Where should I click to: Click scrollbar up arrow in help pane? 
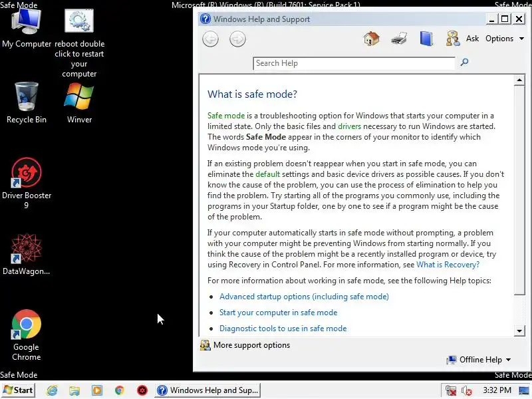pyautogui.click(x=519, y=80)
